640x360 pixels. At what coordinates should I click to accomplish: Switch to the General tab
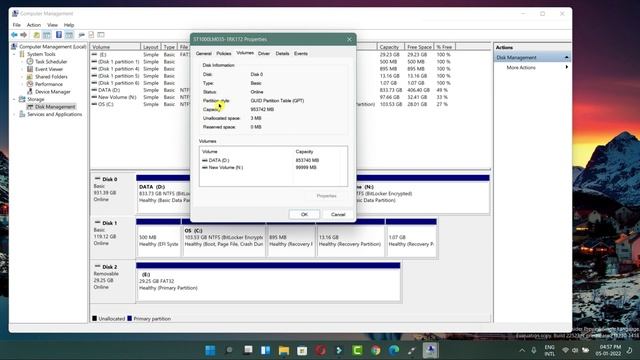pos(204,53)
